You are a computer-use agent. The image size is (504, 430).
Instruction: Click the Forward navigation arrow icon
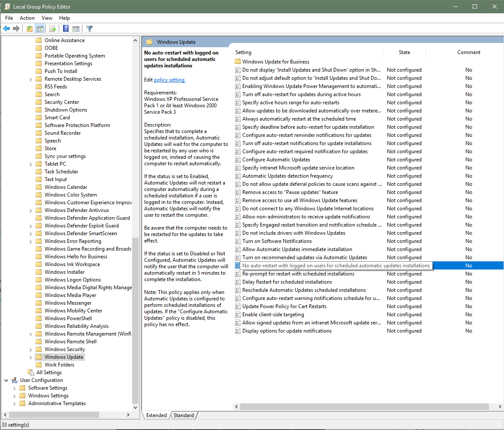[x=16, y=28]
